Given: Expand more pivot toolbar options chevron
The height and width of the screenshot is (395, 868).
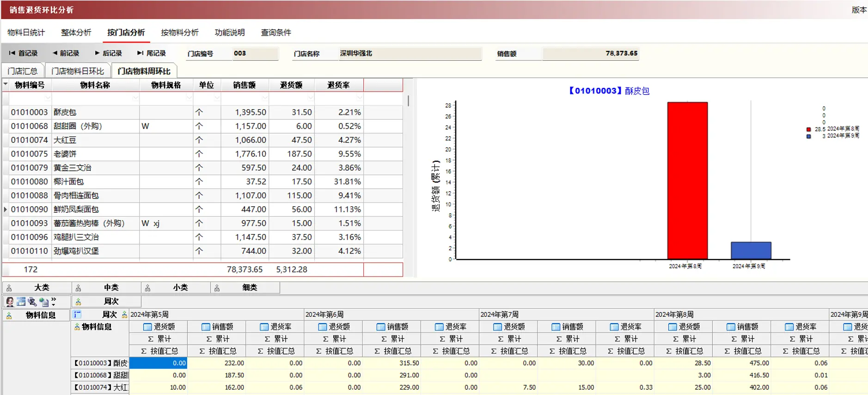Looking at the screenshot, I should point(54,302).
